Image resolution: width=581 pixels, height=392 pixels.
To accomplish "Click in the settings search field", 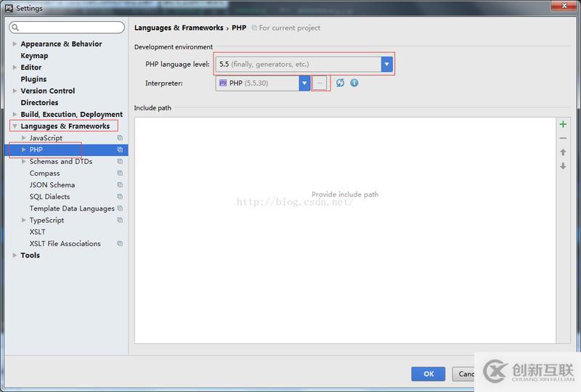I will tap(67, 27).
